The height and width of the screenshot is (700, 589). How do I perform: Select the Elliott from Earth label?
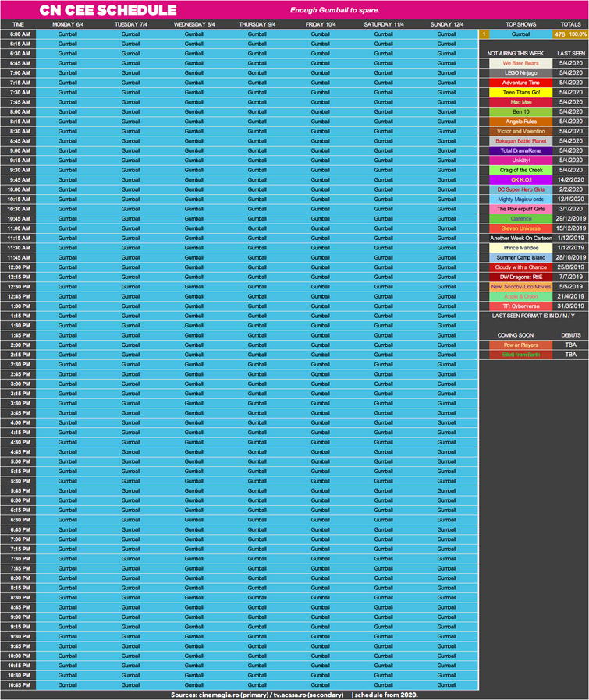(x=521, y=355)
